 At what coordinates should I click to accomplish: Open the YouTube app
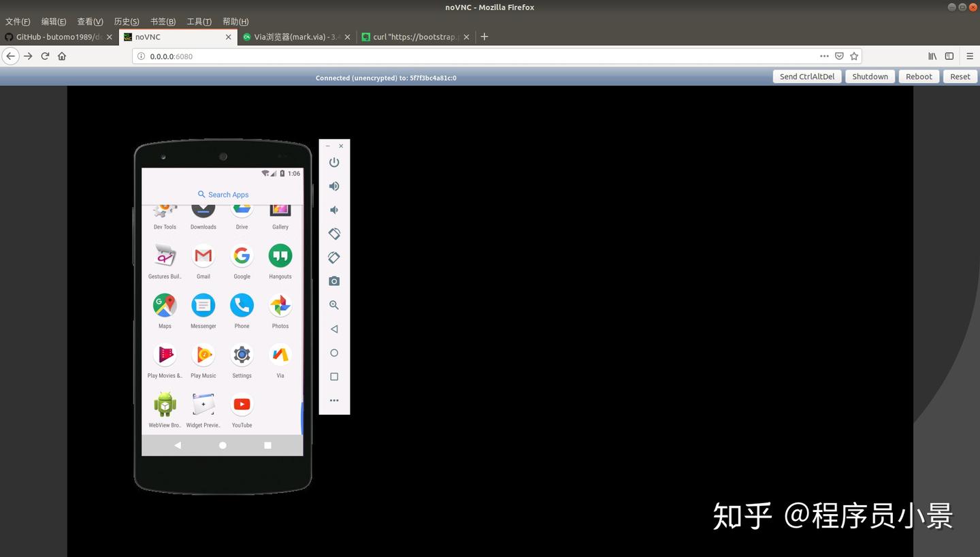tap(242, 404)
